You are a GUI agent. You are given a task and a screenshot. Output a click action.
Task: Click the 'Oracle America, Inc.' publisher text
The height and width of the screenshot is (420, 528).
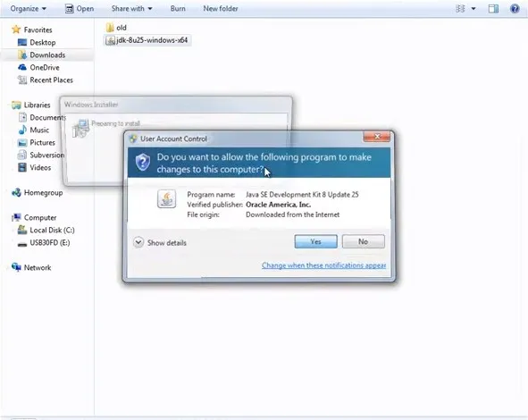click(x=278, y=205)
